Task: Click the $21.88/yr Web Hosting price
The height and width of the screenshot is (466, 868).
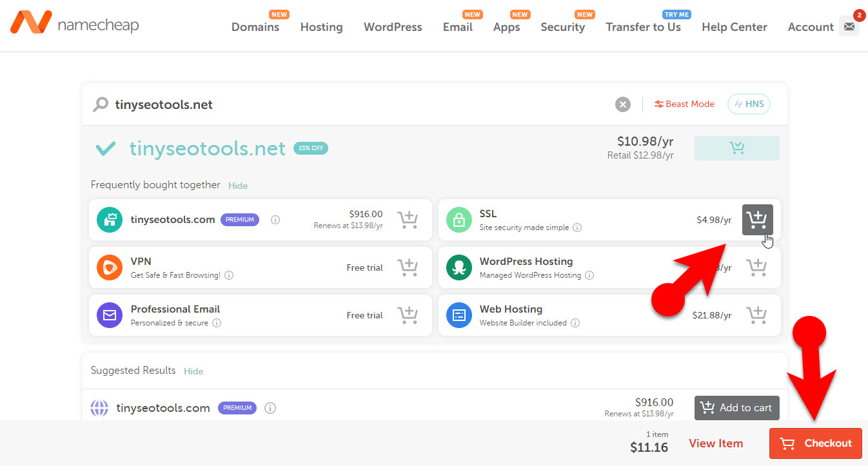Action: tap(712, 315)
